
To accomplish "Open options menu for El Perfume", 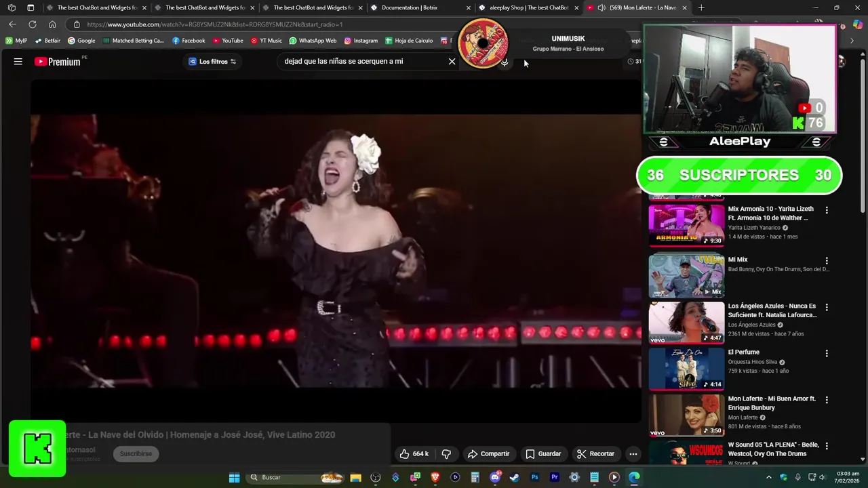I will (826, 353).
